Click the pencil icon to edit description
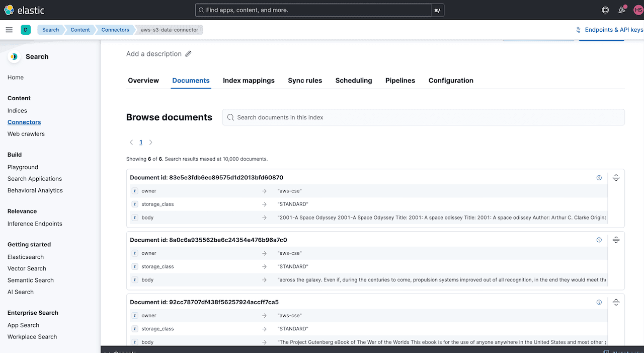The image size is (644, 353). point(188,53)
